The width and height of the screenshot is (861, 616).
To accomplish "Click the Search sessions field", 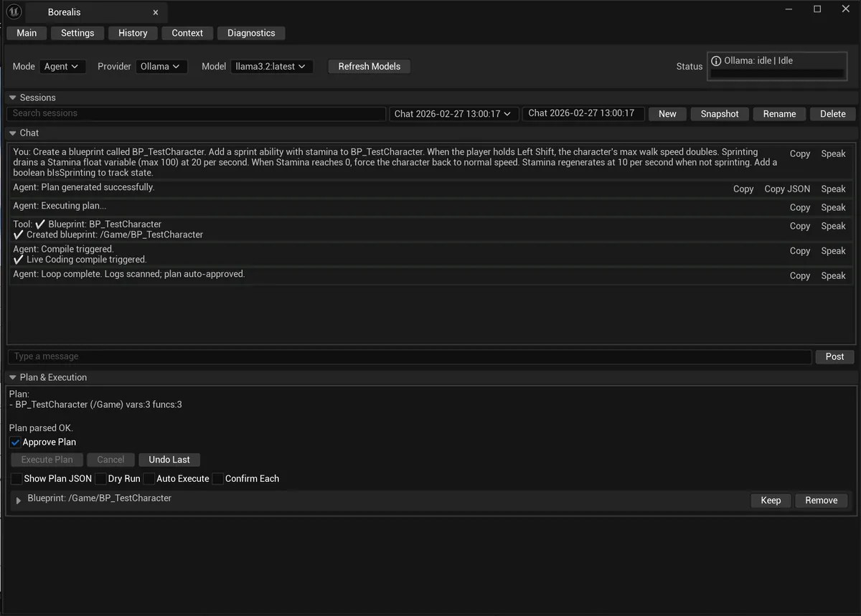I will tap(196, 113).
